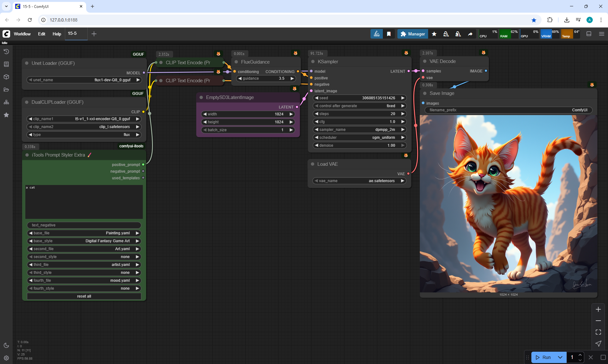
Task: Click the reset all button
Action: click(x=84, y=296)
